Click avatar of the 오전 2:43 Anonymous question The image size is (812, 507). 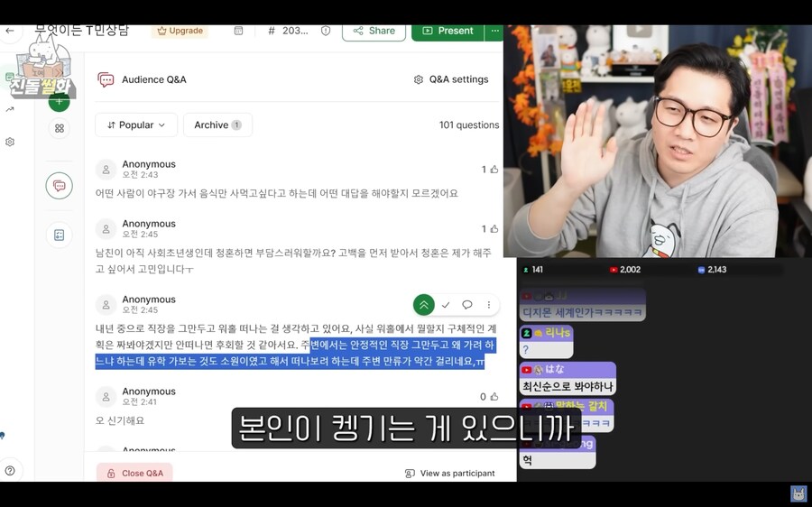106,170
